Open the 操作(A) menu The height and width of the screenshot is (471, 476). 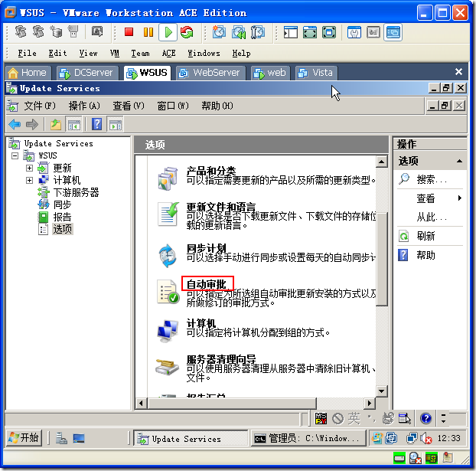point(84,106)
